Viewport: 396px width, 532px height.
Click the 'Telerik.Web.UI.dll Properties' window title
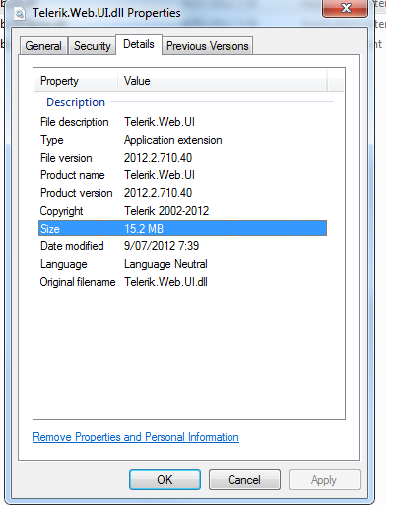(106, 13)
